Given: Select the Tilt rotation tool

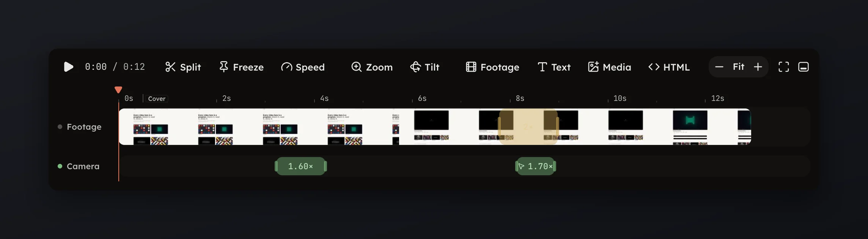Looking at the screenshot, I should coord(425,67).
